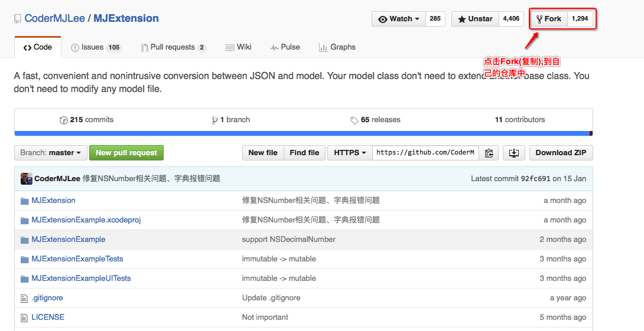View the 215 commits link
Screen dimensions: 644x331
point(87,120)
